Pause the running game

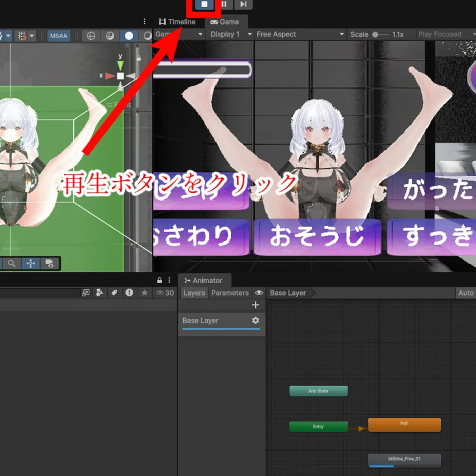(x=224, y=4)
